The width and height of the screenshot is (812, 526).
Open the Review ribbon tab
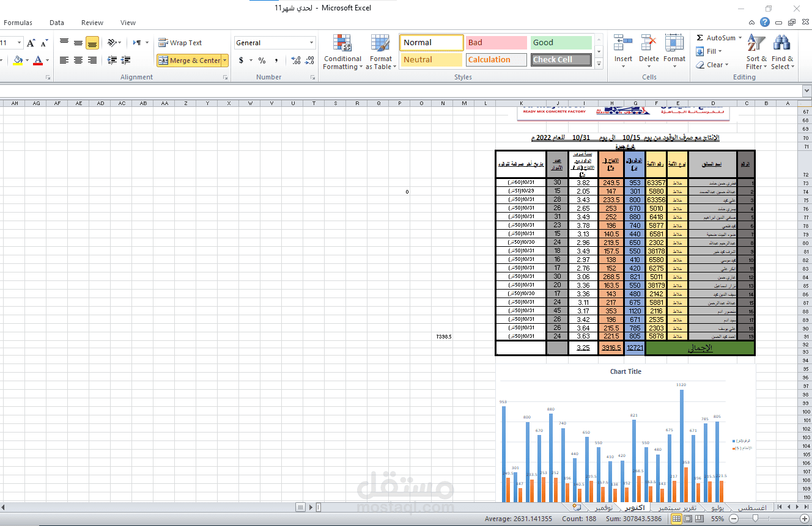92,23
